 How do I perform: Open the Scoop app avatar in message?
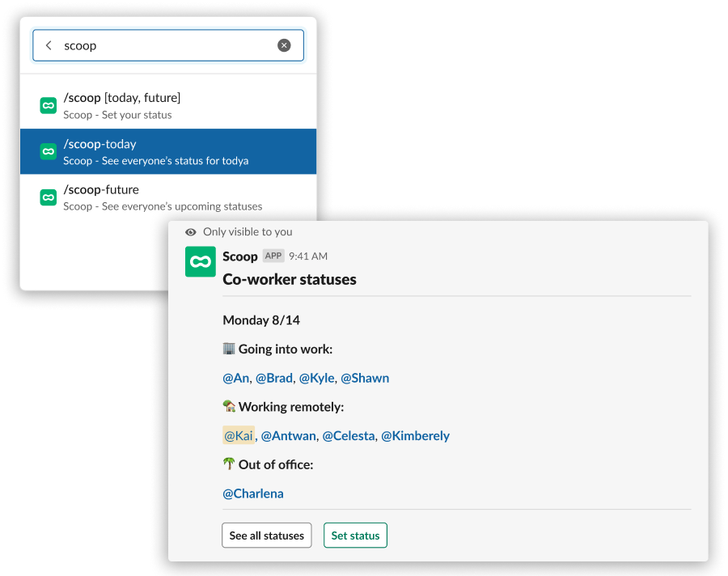[200, 261]
